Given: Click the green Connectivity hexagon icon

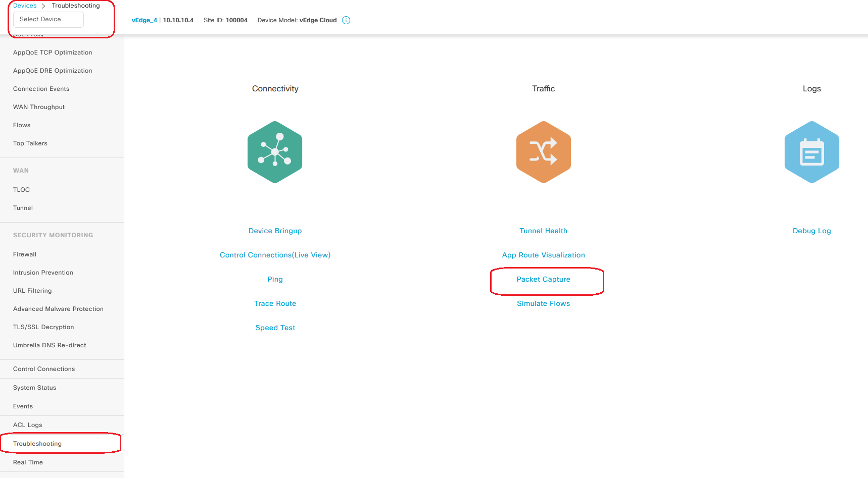Looking at the screenshot, I should pos(275,152).
